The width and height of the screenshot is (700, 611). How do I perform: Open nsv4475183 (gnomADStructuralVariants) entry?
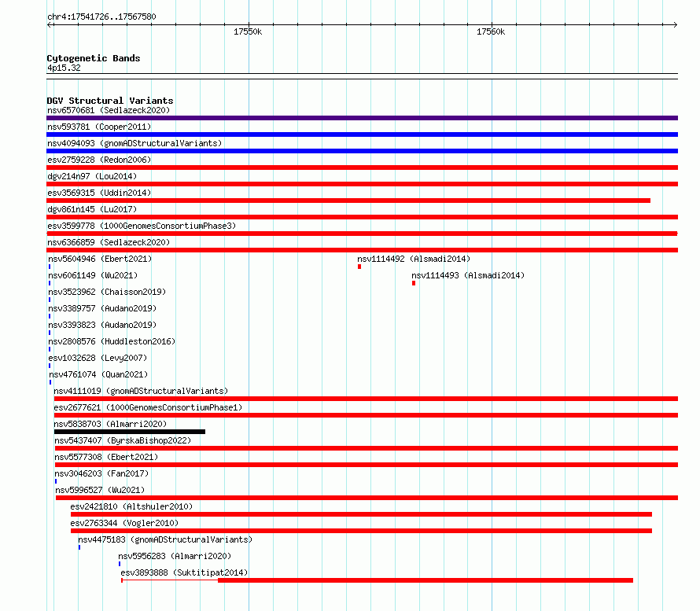point(165,539)
